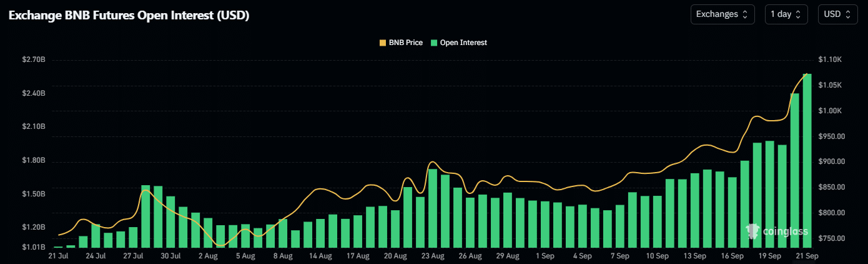Open the USD currency dropdown

[x=837, y=14]
